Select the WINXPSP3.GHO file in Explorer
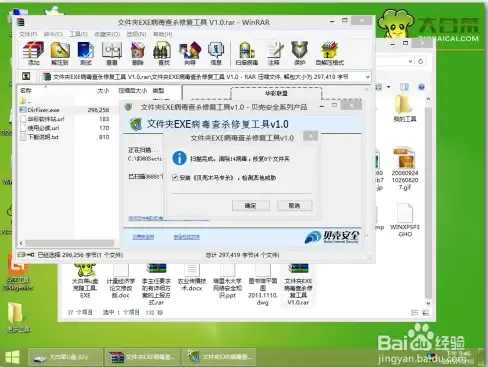The width and height of the screenshot is (488, 367). tap(405, 220)
